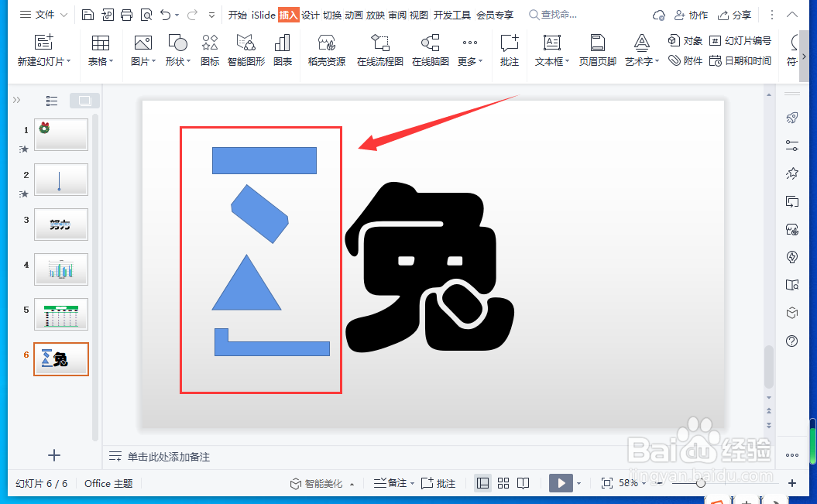Expand the 文件 menu dropdown arrow
This screenshot has height=504, width=817.
(64, 15)
